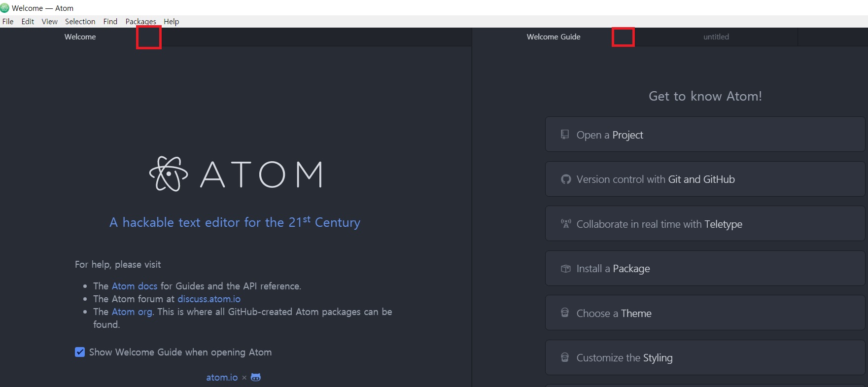Click the paintcan icon beside Customize the Styling
The height and width of the screenshot is (387, 868).
pyautogui.click(x=565, y=357)
